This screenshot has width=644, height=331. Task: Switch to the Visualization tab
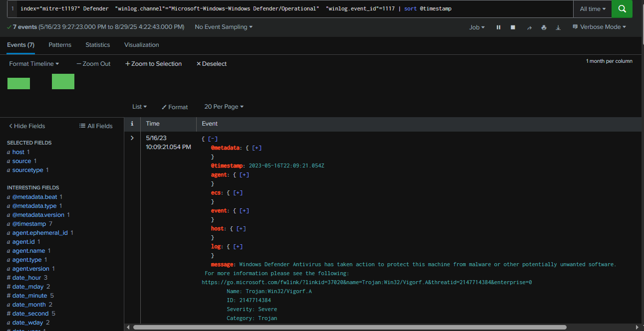tap(141, 45)
